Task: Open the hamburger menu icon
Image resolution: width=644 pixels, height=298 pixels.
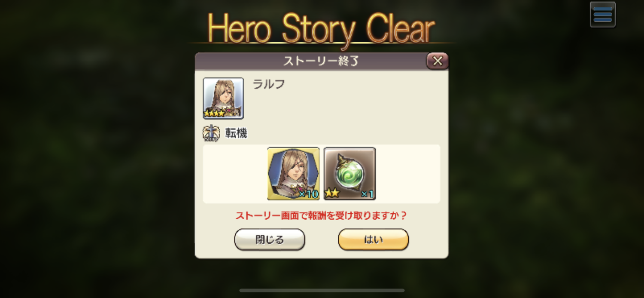Action: point(602,15)
